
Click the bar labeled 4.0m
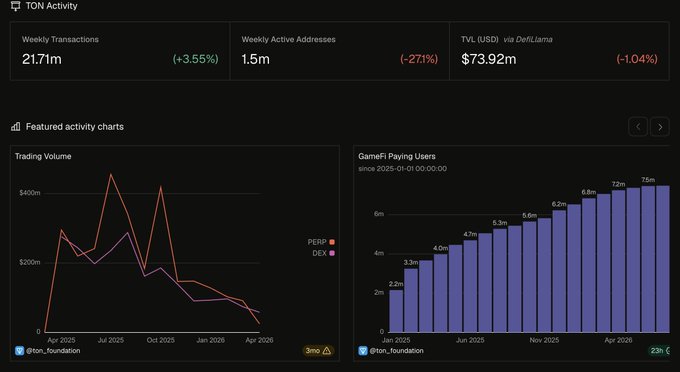441,293
